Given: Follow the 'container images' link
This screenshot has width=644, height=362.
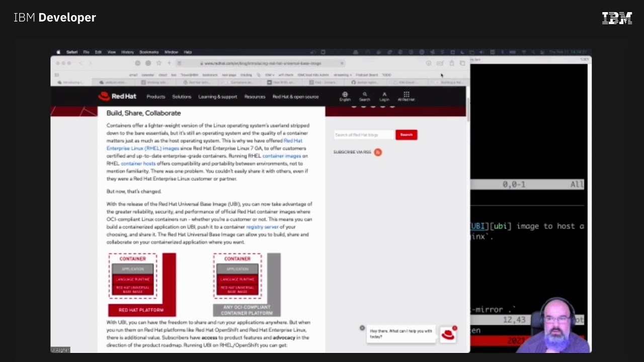Looking at the screenshot, I should 282,156.
